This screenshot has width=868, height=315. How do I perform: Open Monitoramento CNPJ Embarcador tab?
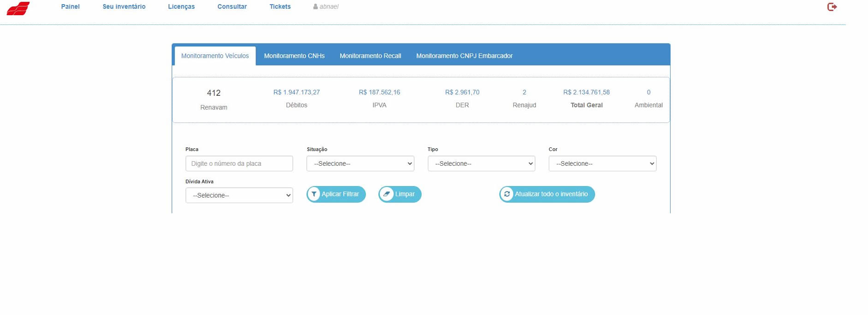(x=464, y=56)
